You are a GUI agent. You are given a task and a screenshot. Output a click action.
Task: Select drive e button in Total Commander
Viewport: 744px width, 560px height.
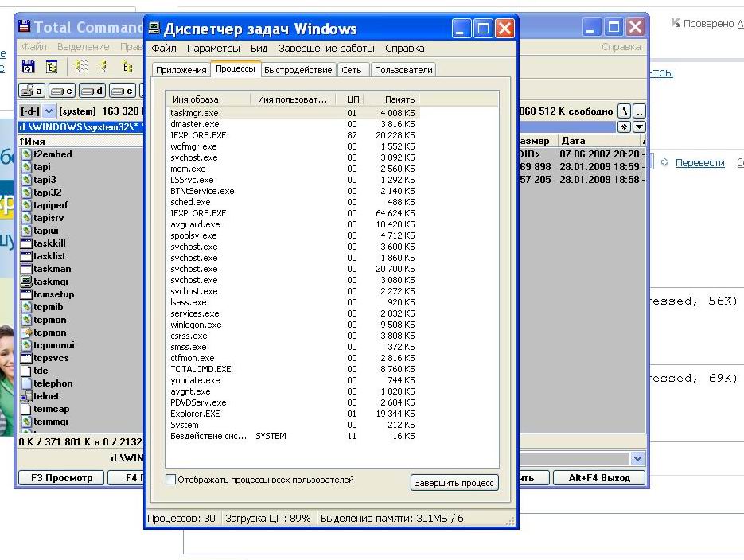123,90
